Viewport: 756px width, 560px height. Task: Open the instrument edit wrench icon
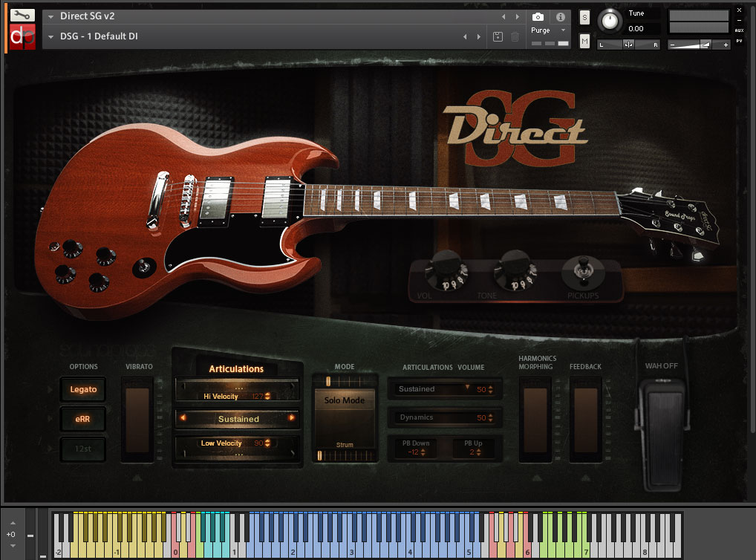(21, 15)
